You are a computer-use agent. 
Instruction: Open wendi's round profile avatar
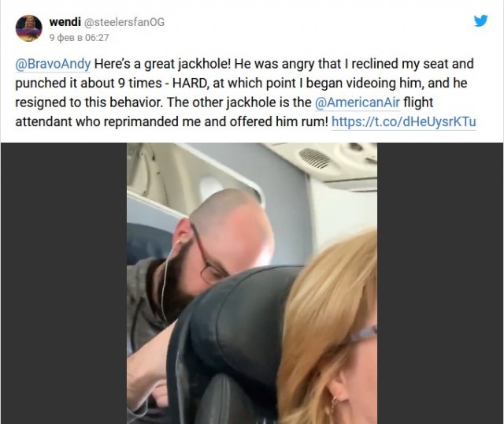(29, 28)
